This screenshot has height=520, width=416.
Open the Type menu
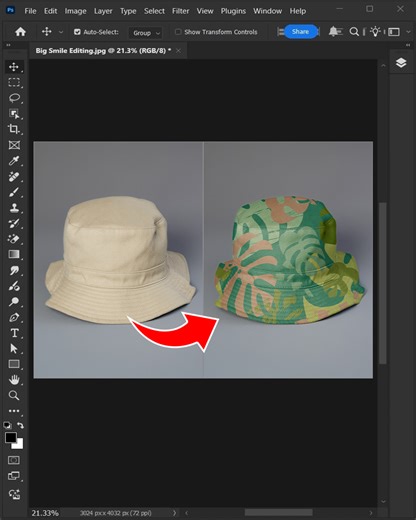tap(128, 11)
